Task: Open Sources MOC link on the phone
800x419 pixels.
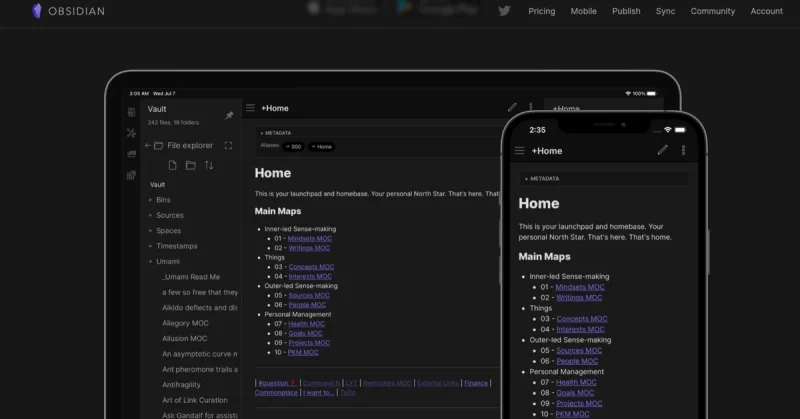Action: click(x=579, y=351)
